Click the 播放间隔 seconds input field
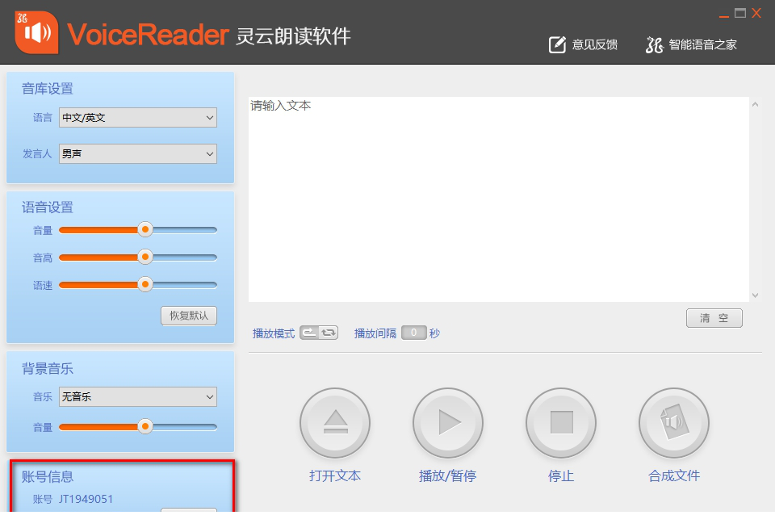This screenshot has width=775, height=532. coord(413,333)
